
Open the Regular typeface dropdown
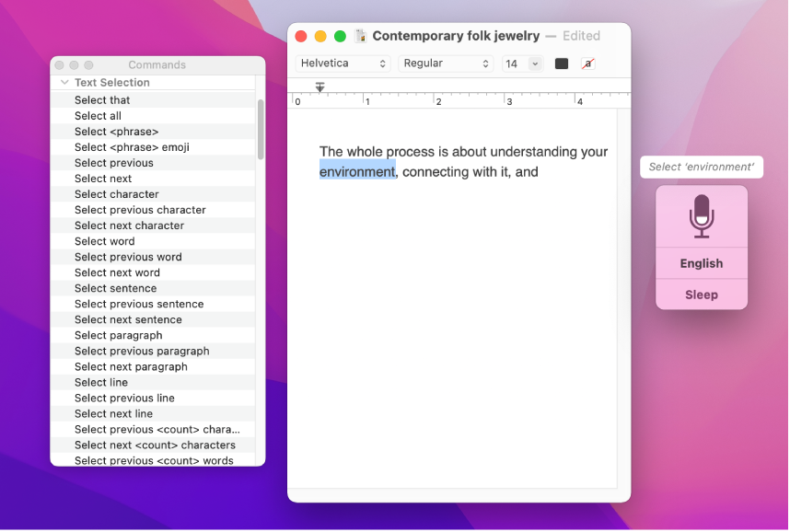[445, 64]
